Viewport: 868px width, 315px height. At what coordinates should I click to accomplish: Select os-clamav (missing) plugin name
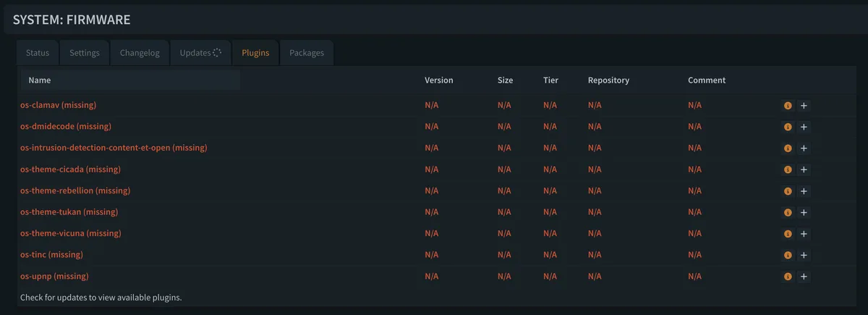58,105
